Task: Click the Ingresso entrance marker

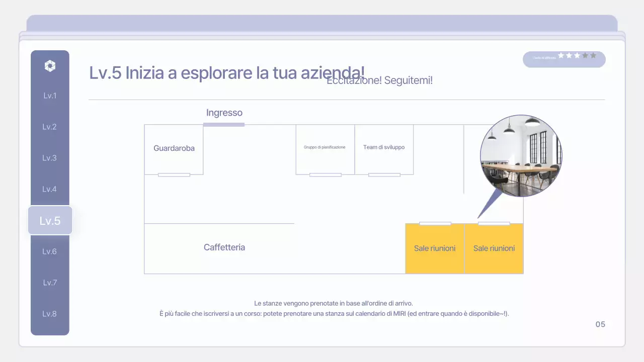Action: (224, 113)
